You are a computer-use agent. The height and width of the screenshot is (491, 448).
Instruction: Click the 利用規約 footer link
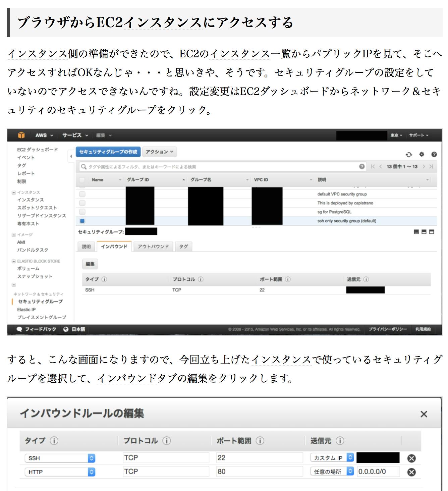point(423,329)
